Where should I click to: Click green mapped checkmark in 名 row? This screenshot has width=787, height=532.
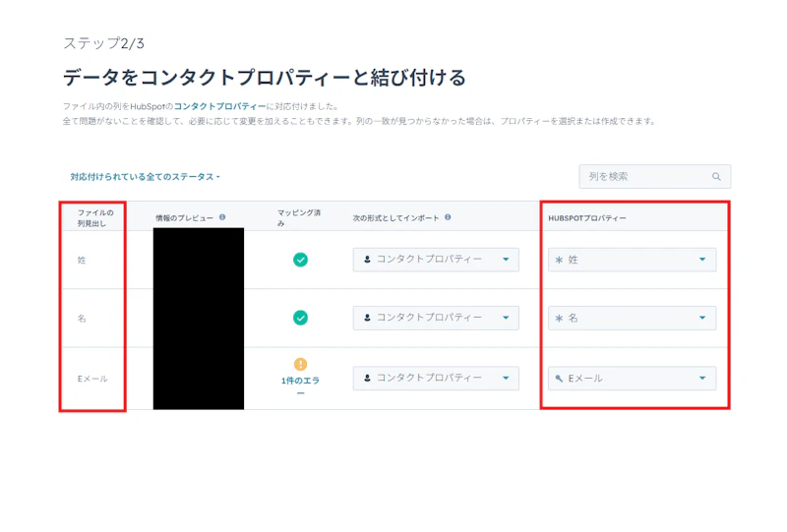[300, 318]
